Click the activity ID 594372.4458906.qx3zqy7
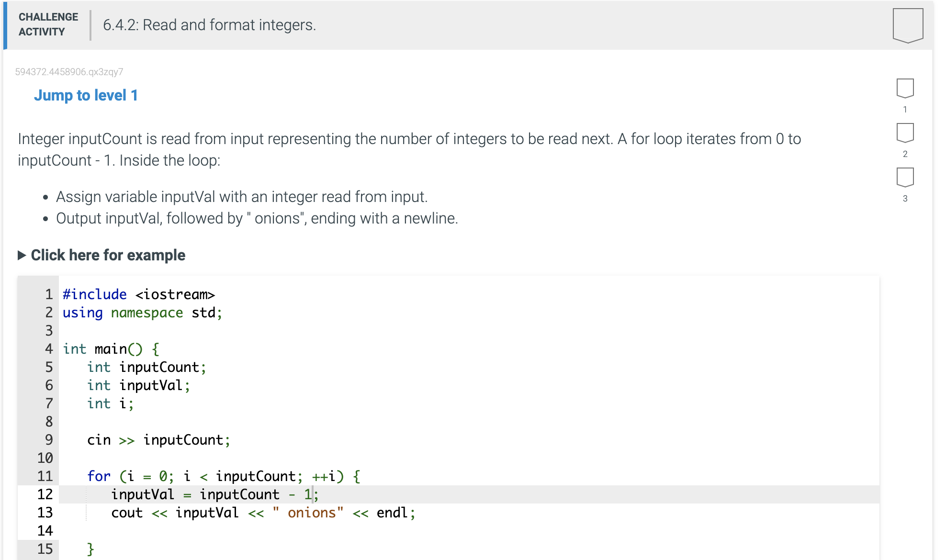 point(69,72)
